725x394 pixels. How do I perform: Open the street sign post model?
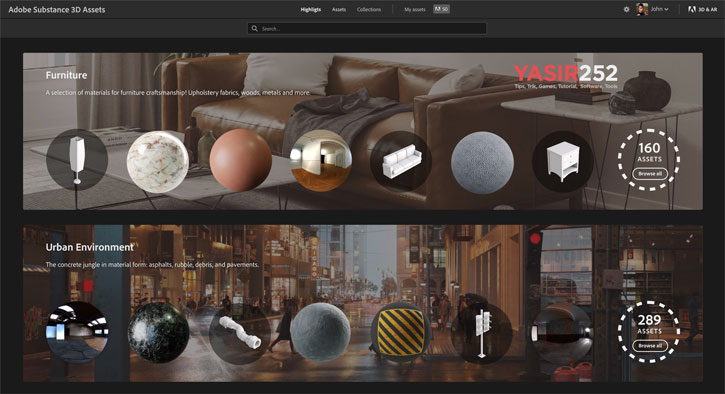(482, 332)
